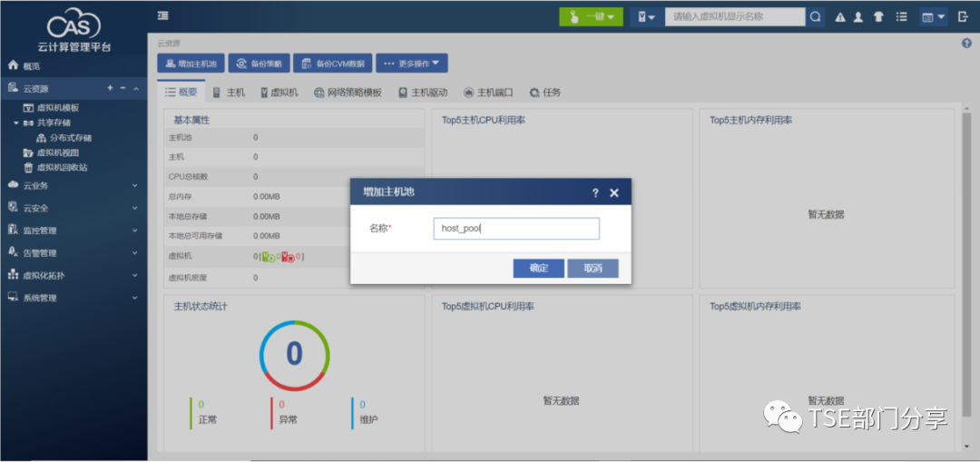Open the calendar view dropdown in header
The width and height of the screenshot is (980, 462).
tap(933, 17)
